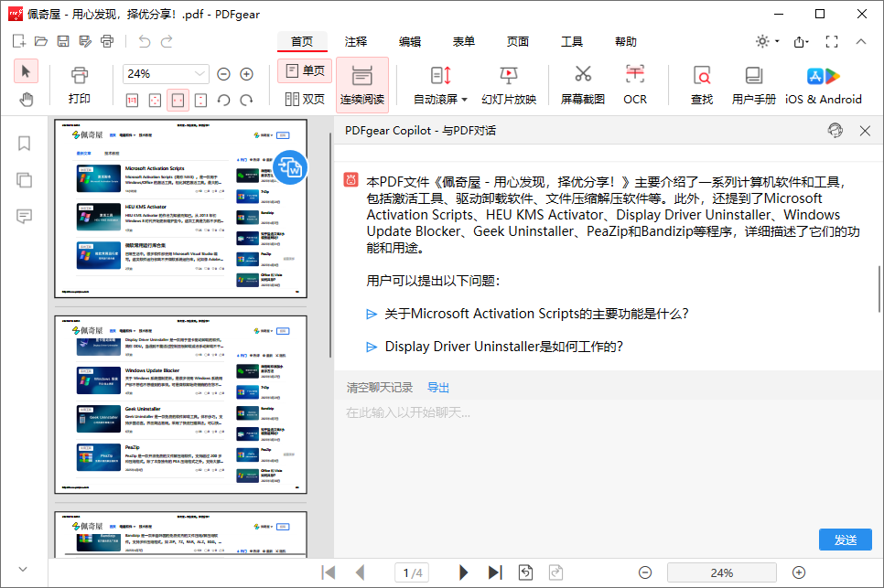
Task: Go to the previous page
Action: [361, 572]
